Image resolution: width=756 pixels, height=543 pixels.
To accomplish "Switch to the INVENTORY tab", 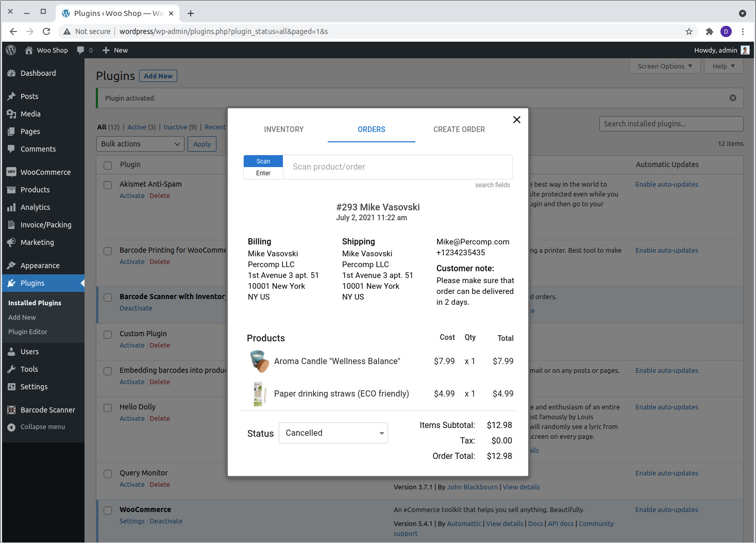I will pos(284,129).
